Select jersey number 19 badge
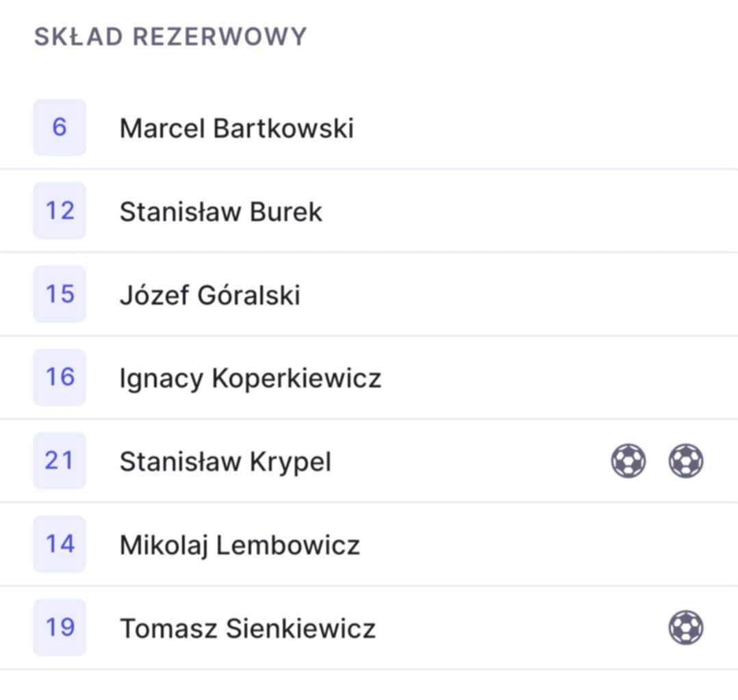Image resolution: width=738 pixels, height=700 pixels. click(60, 627)
